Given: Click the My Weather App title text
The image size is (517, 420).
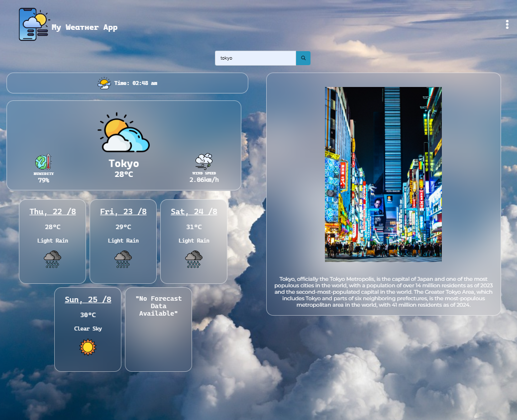Looking at the screenshot, I should click(85, 27).
